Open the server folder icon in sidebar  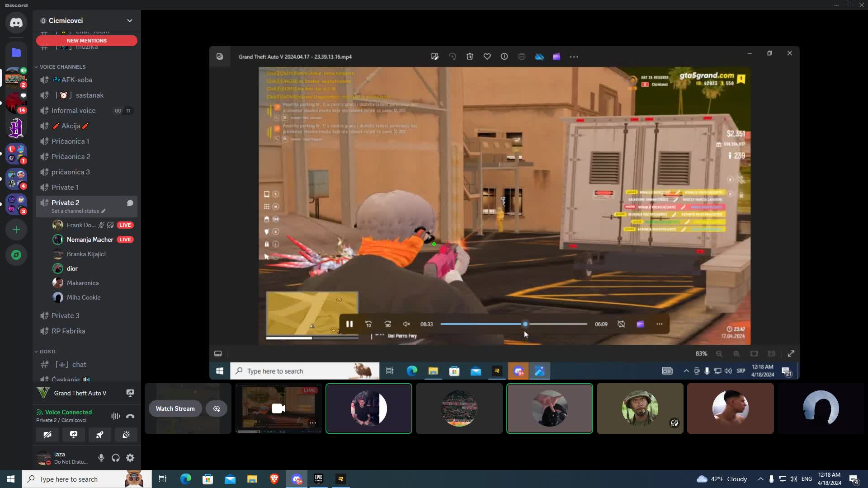[16, 52]
